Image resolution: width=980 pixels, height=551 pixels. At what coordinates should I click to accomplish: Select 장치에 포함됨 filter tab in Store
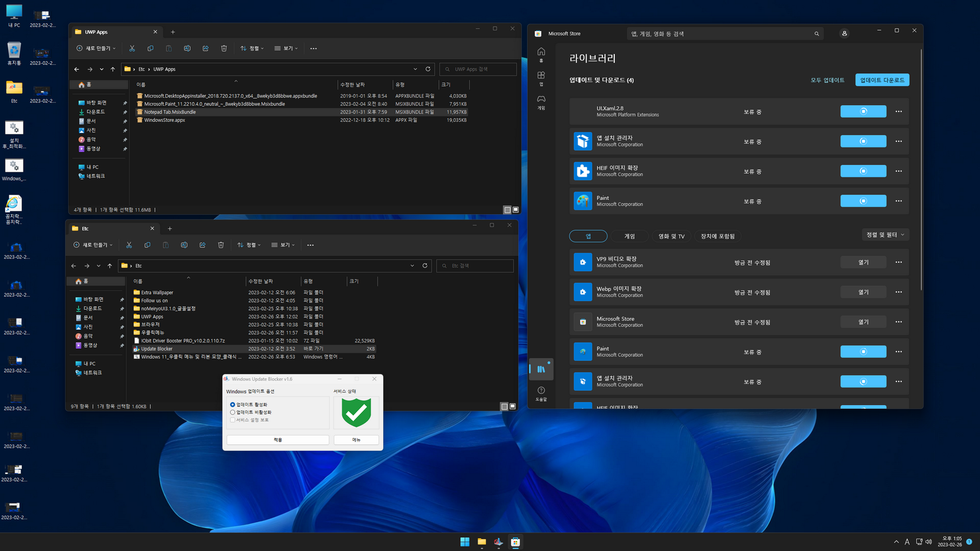(x=717, y=236)
